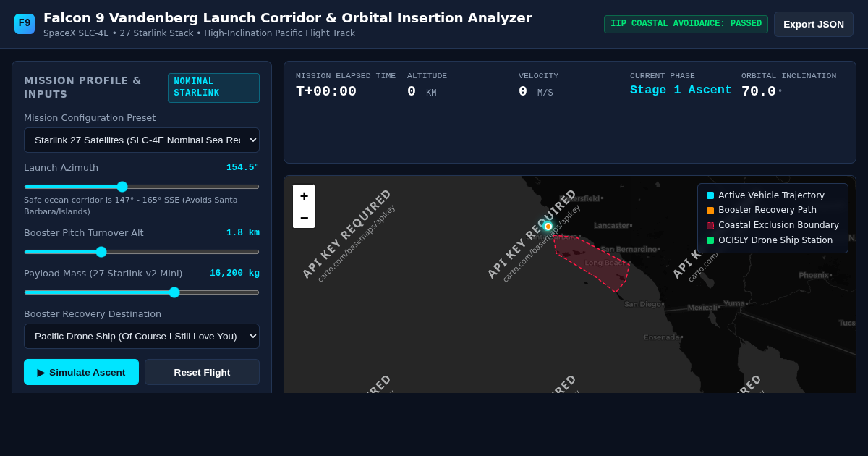The width and height of the screenshot is (868, 456).
Task: Click the Yuma map label
Action: pyautogui.click(x=735, y=304)
